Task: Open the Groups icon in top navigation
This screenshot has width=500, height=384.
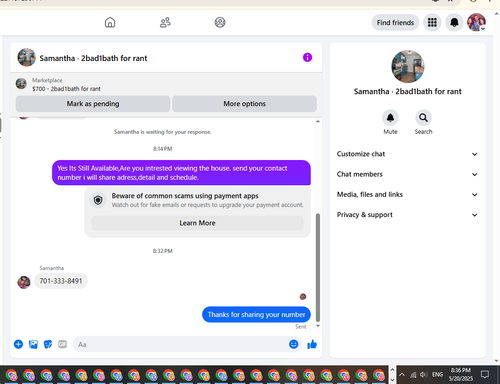Action: pos(220,22)
